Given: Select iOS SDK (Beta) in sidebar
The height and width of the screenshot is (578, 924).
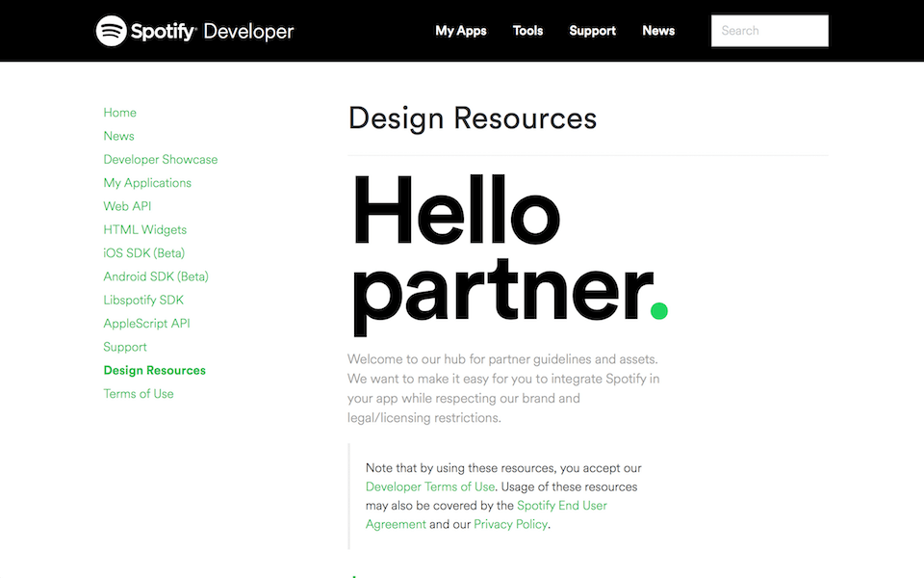Looking at the screenshot, I should pos(143,253).
